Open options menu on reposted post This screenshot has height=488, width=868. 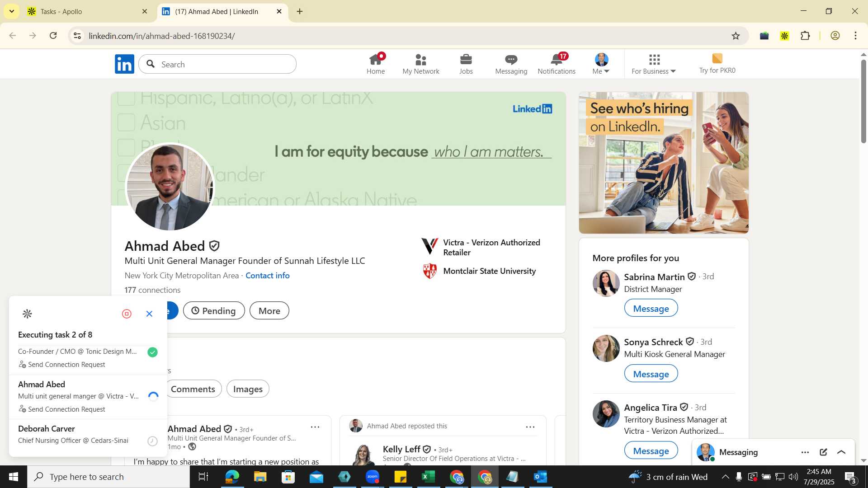click(x=530, y=427)
